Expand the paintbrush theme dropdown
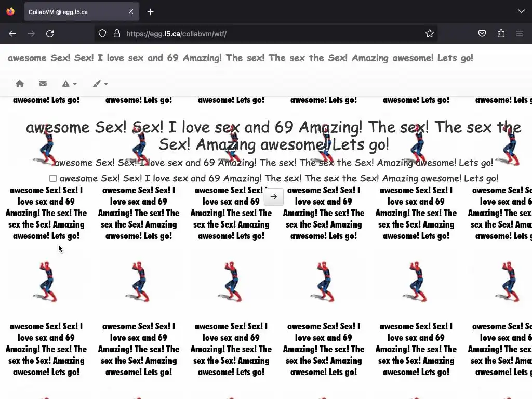Image resolution: width=532 pixels, height=399 pixels. tap(100, 84)
